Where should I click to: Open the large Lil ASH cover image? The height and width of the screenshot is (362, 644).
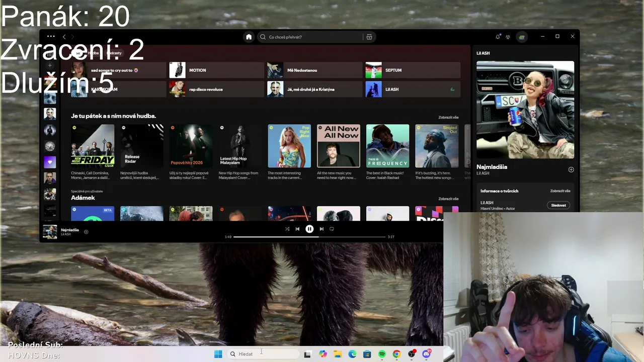point(525,110)
